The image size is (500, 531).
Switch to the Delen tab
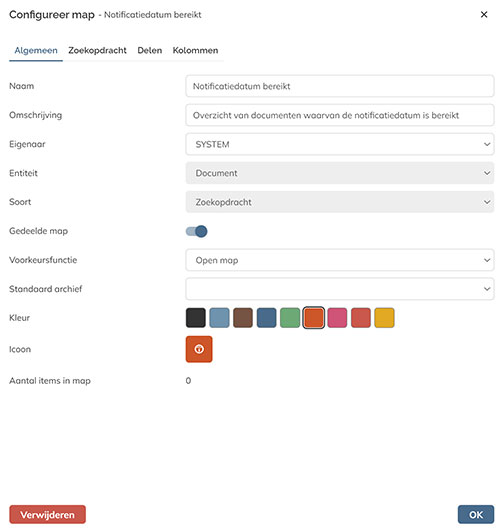149,50
